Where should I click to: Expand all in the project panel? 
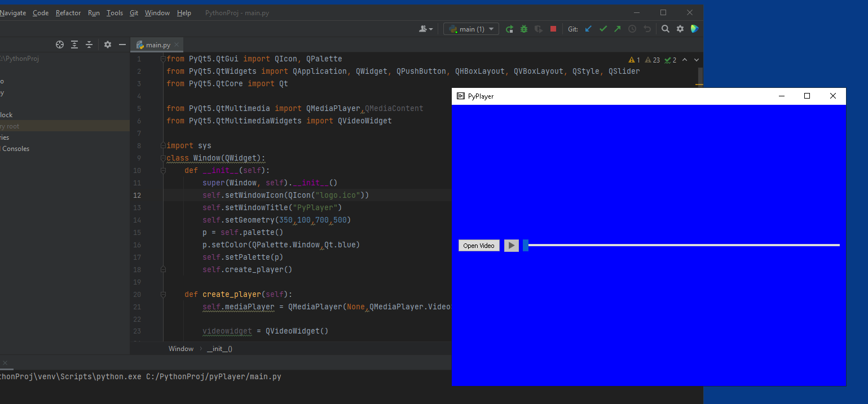click(x=74, y=45)
